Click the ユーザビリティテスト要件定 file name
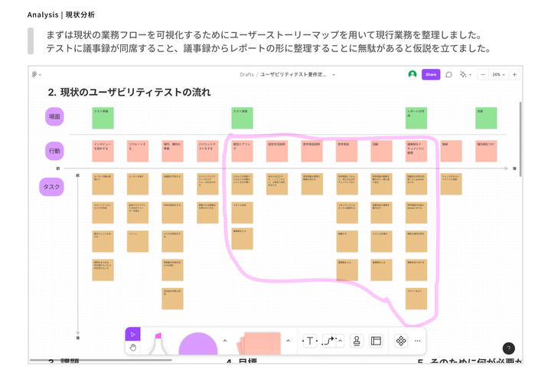551x392 pixels. tap(293, 74)
